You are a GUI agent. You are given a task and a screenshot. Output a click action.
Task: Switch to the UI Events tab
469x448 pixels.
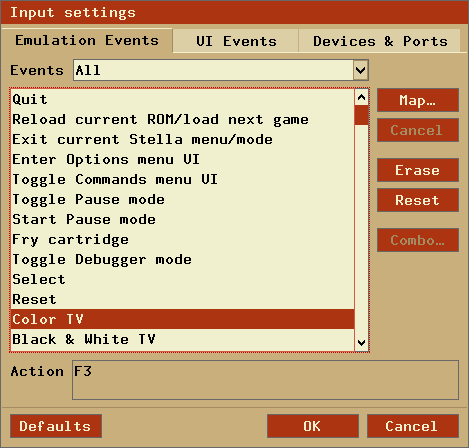tap(236, 41)
